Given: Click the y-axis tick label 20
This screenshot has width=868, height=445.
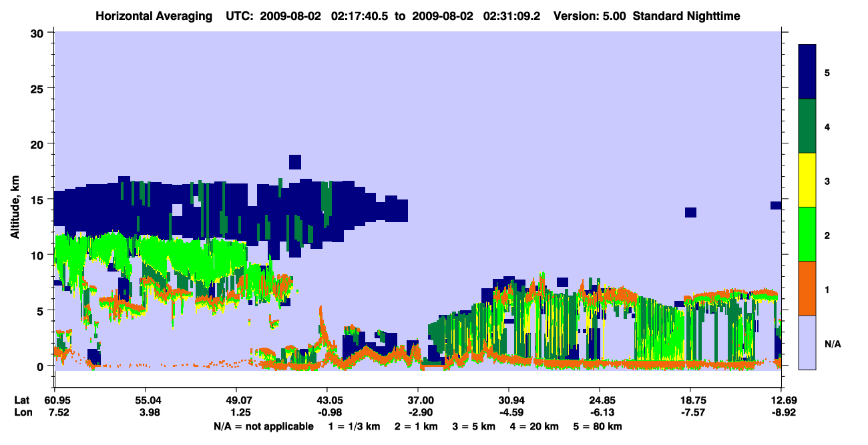Looking at the screenshot, I should tap(39, 143).
